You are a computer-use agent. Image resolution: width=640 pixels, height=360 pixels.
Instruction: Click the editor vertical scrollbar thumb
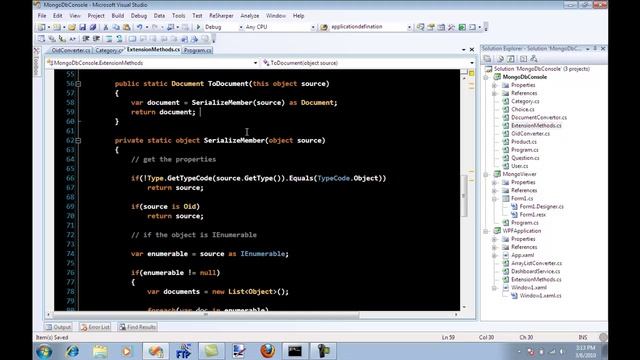tap(464, 196)
